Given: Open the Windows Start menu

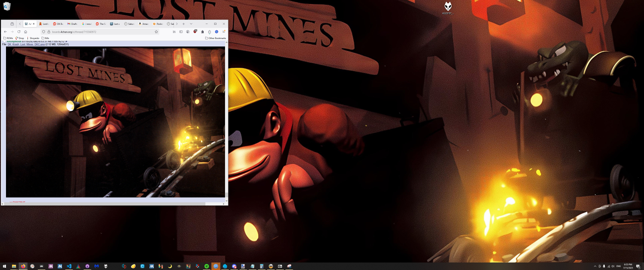Looking at the screenshot, I should pyautogui.click(x=4, y=266).
